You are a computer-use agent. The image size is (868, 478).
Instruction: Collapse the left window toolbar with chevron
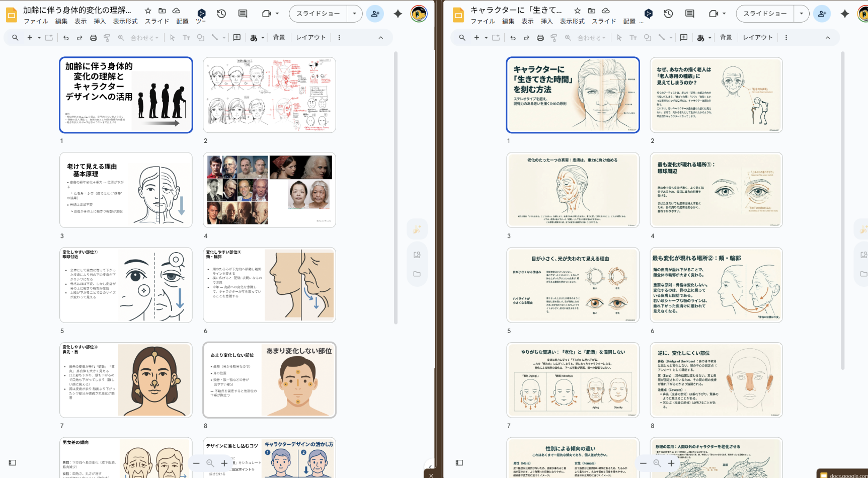coord(380,38)
